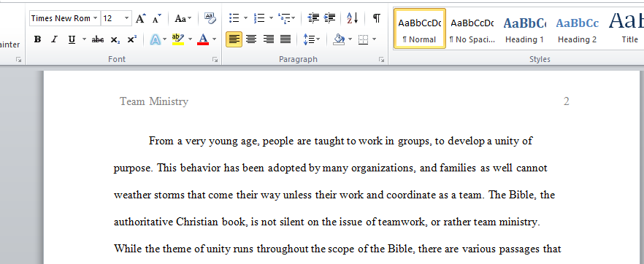The width and height of the screenshot is (644, 264).
Task: Toggle Subscript formatting
Action: pyautogui.click(x=115, y=40)
